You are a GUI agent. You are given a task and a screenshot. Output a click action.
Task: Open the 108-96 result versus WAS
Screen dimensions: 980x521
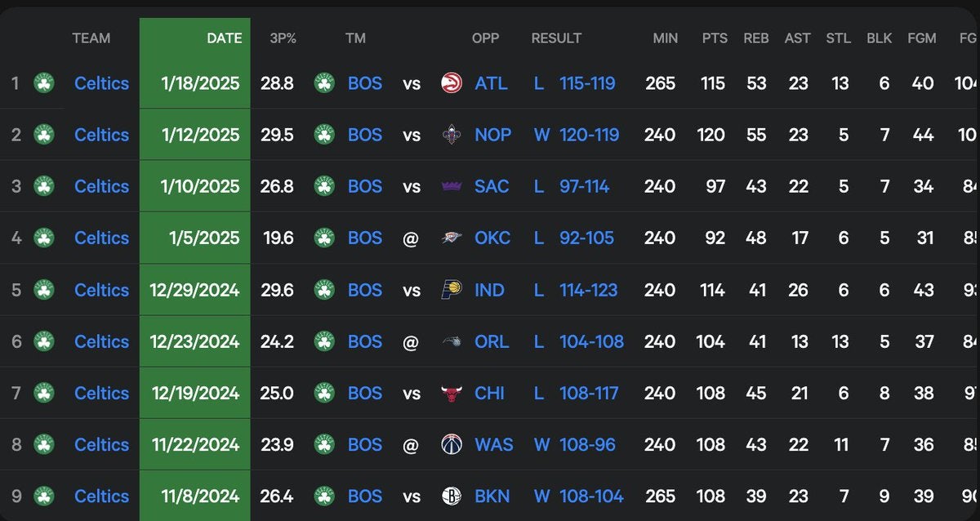pos(587,444)
